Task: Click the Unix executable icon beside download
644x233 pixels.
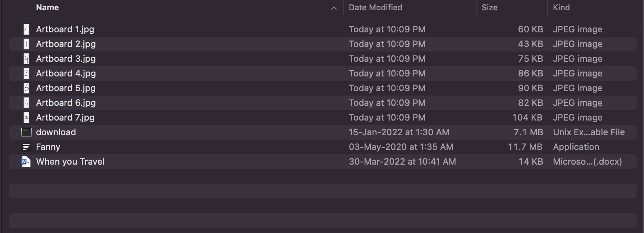Action: pos(26,132)
